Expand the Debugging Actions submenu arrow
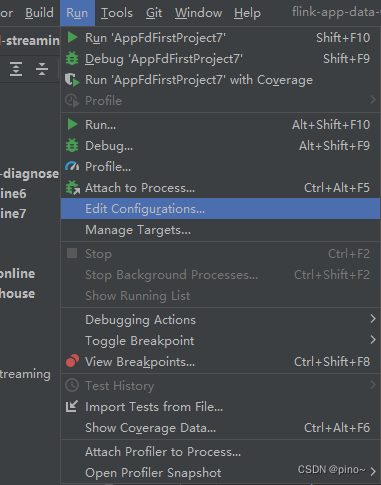Image resolution: width=381 pixels, height=485 pixels. (373, 319)
